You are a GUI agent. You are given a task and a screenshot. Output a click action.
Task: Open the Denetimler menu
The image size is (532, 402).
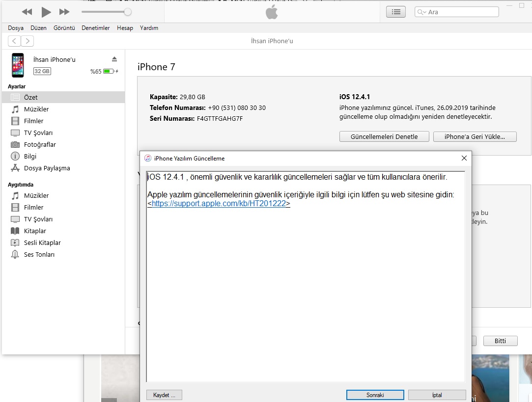pyautogui.click(x=95, y=28)
